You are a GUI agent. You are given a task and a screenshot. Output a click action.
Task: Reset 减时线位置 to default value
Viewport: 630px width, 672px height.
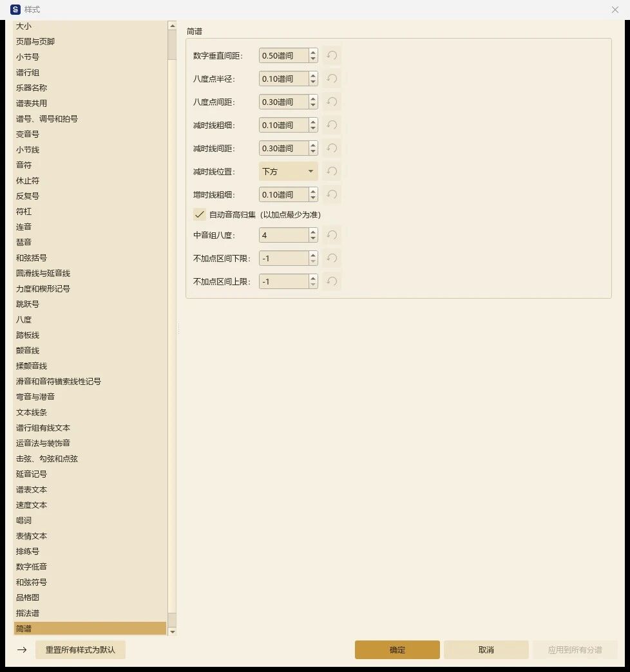(x=332, y=171)
